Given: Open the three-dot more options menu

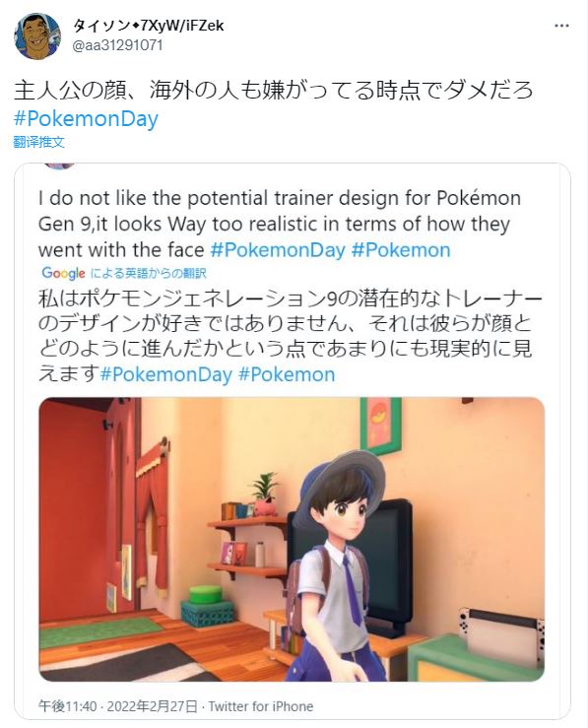Looking at the screenshot, I should (x=561, y=26).
